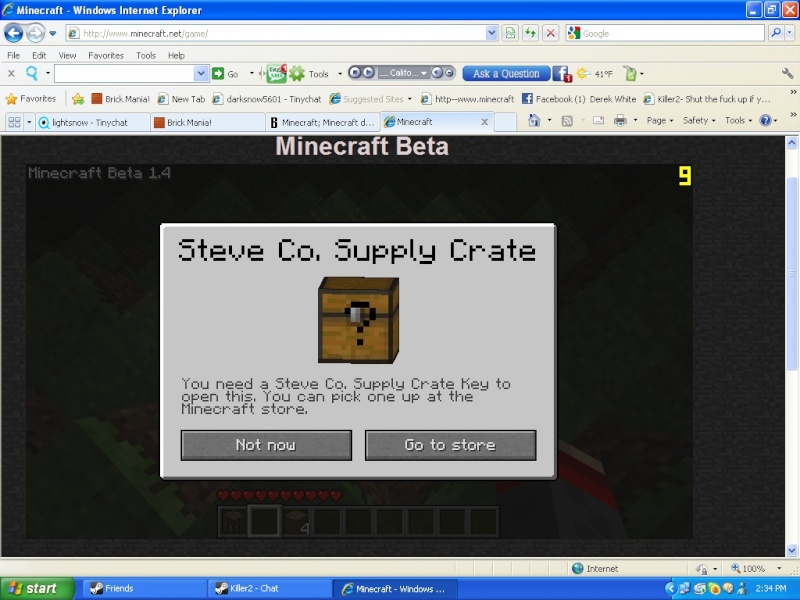Click the green Go button
Viewport: 800px width, 600px height.
[x=225, y=74]
